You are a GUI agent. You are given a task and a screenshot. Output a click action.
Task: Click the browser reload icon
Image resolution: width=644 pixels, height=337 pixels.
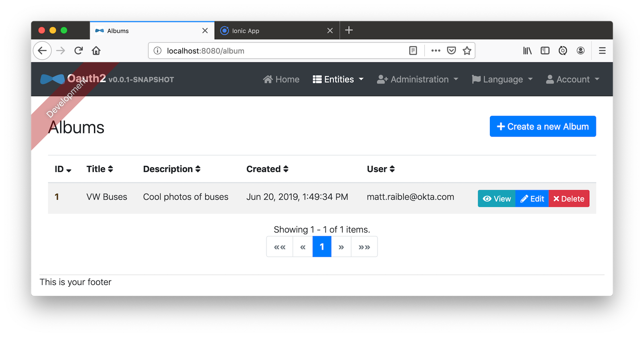tap(78, 51)
